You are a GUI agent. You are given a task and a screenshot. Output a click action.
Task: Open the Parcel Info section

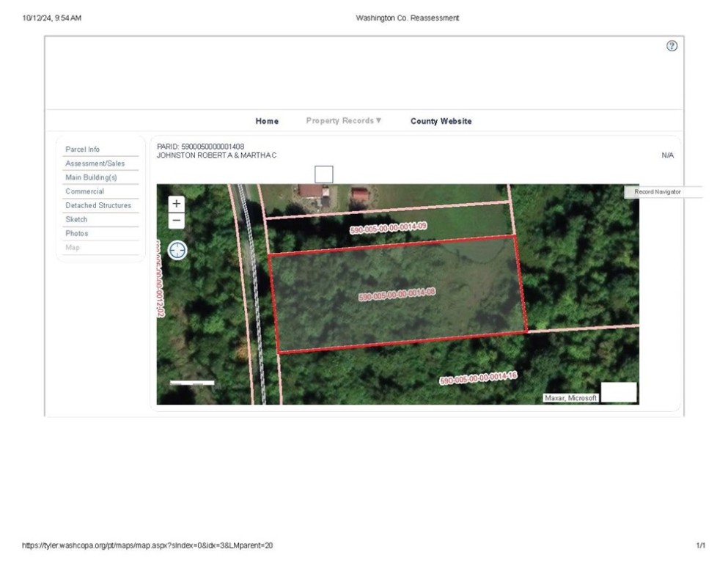83,150
